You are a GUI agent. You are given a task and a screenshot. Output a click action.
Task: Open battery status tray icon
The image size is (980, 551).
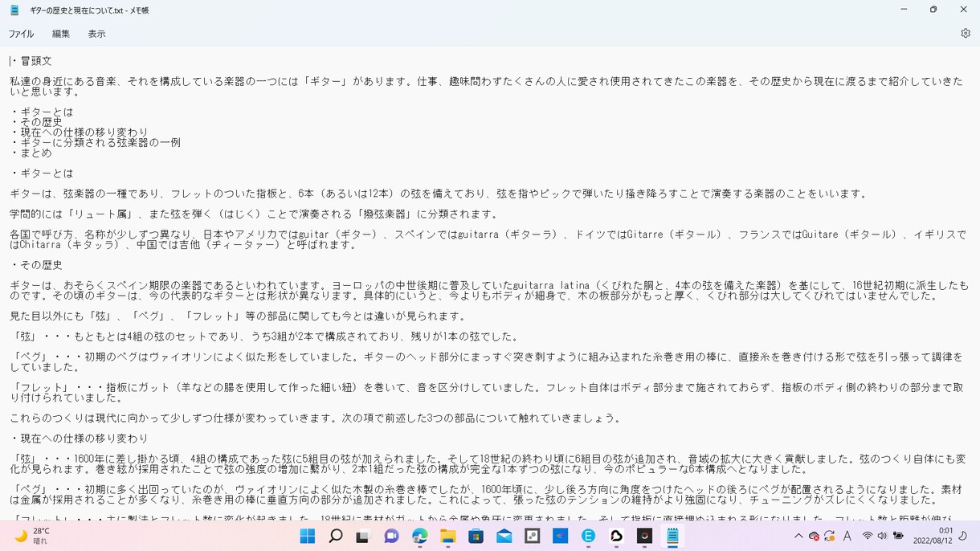[x=898, y=536]
